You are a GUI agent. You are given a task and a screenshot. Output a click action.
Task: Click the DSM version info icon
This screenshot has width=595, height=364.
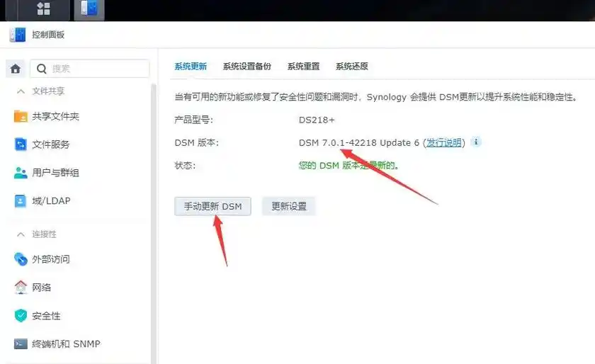coord(476,142)
